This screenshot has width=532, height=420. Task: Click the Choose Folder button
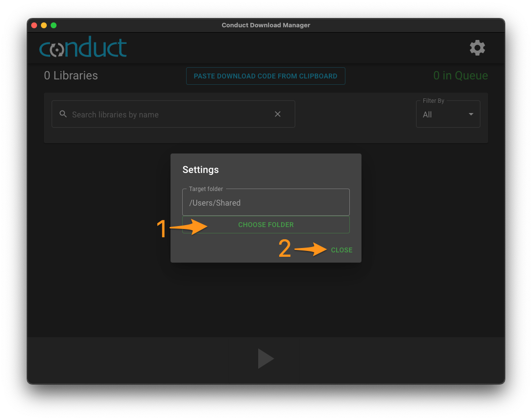(266, 225)
